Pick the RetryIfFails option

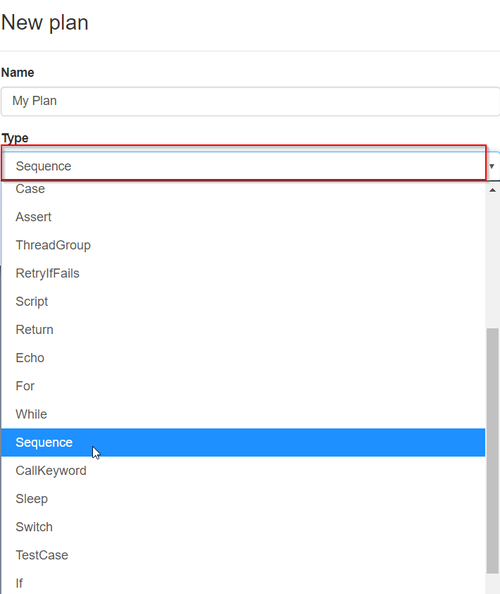click(x=243, y=273)
